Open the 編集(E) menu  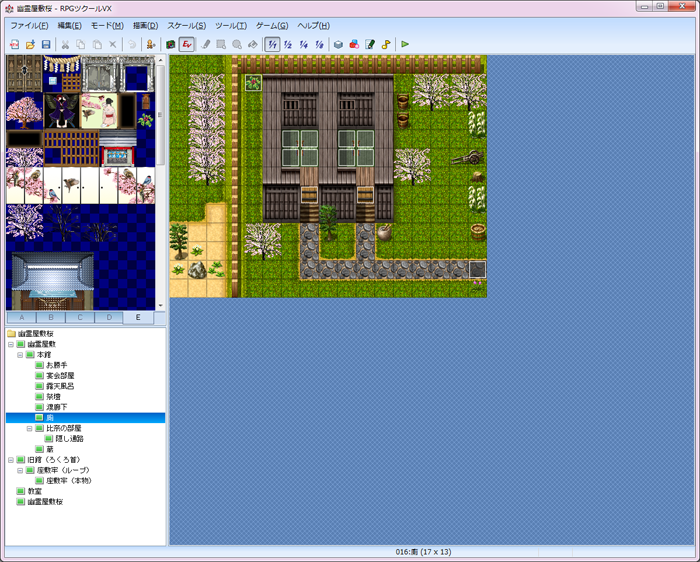pyautogui.click(x=70, y=26)
